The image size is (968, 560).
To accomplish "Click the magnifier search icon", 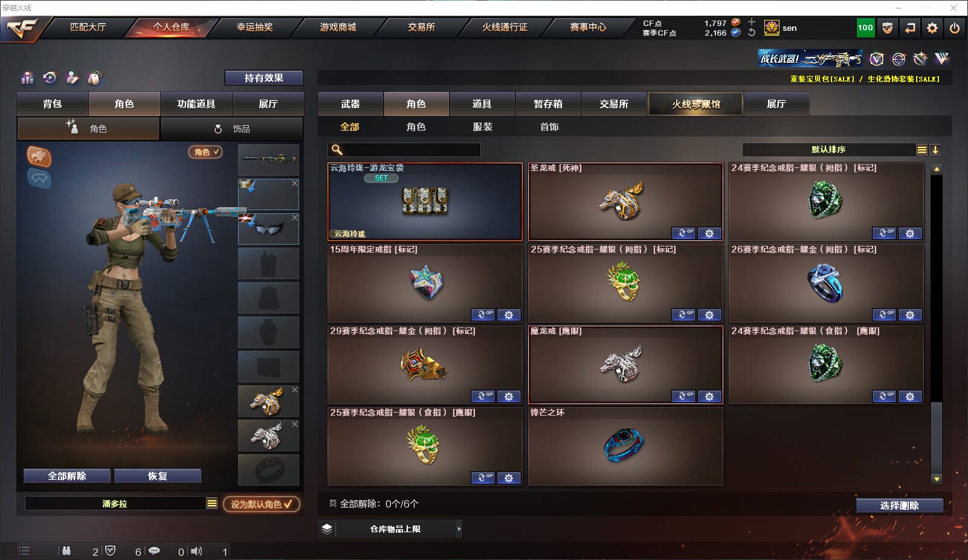I will (337, 150).
